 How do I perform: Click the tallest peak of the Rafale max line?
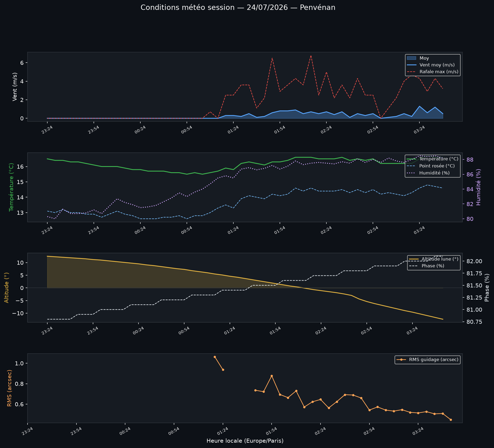[311, 56]
